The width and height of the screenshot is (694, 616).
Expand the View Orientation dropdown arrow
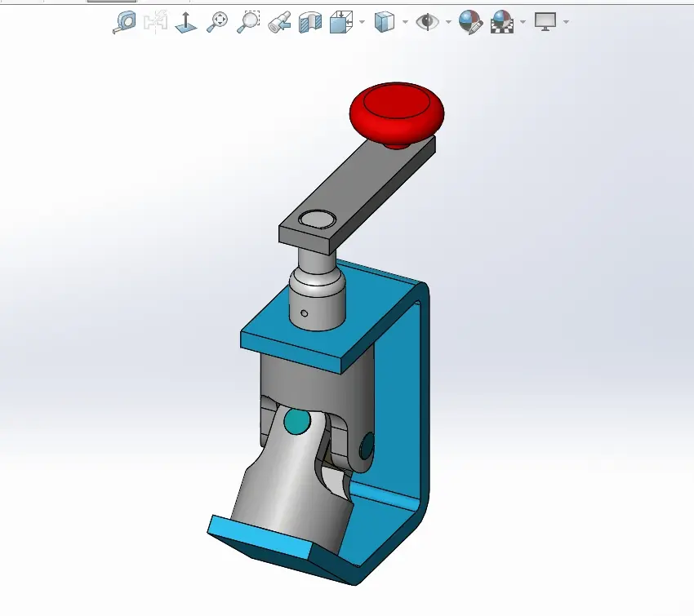click(x=362, y=22)
